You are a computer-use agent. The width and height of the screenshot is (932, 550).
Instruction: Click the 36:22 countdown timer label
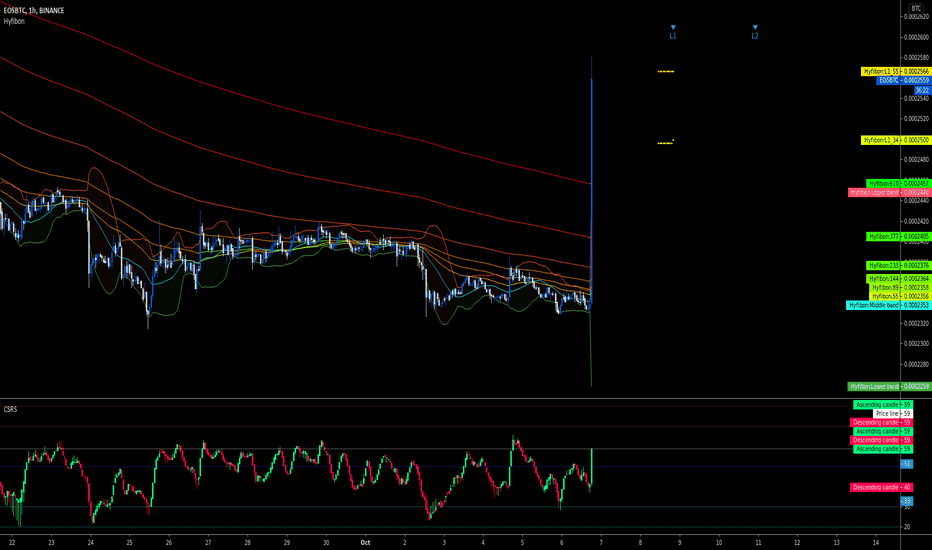click(922, 90)
